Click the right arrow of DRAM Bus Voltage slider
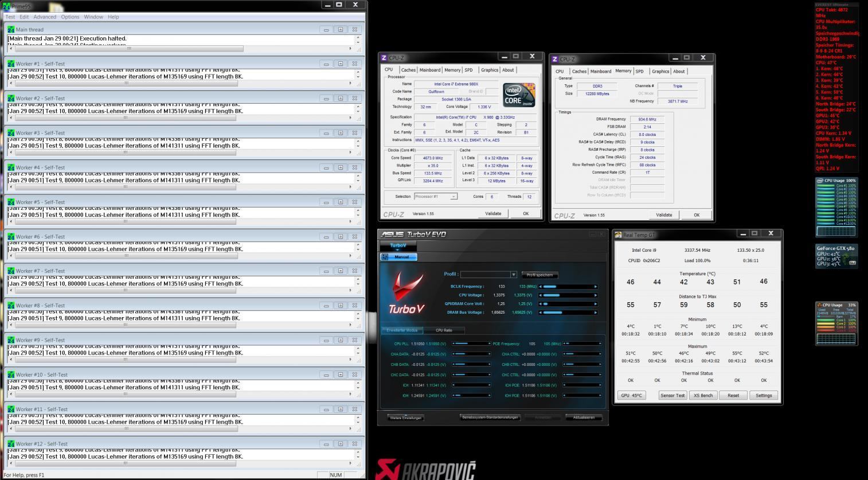Viewport: 868px width, 480px height. coord(595,313)
